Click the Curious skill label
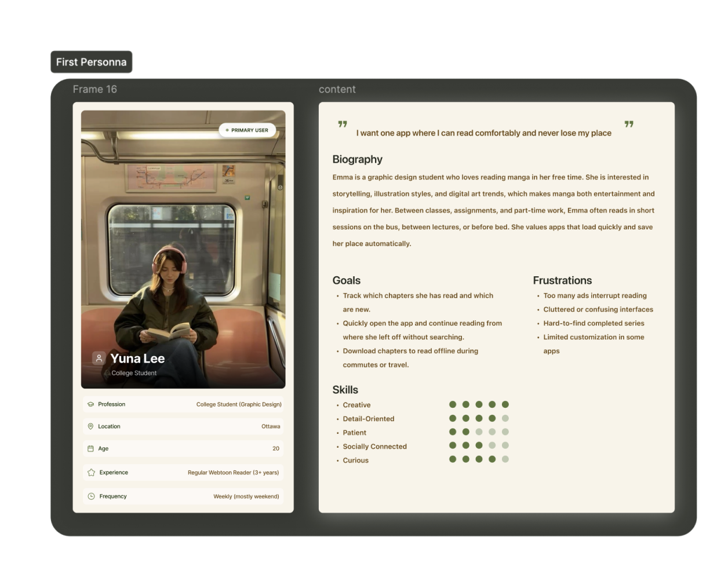728x585 pixels. tap(355, 460)
